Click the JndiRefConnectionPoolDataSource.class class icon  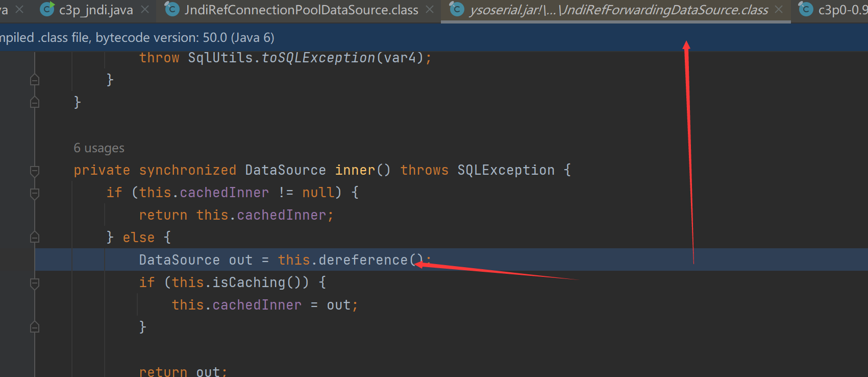[172, 9]
